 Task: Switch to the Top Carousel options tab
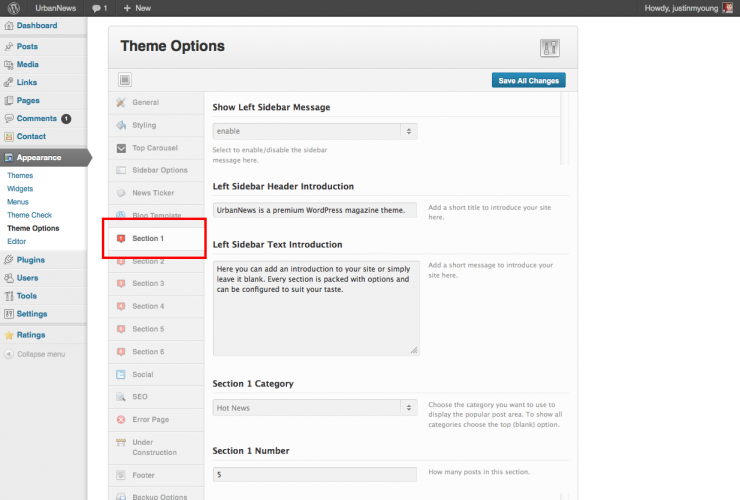tap(153, 148)
